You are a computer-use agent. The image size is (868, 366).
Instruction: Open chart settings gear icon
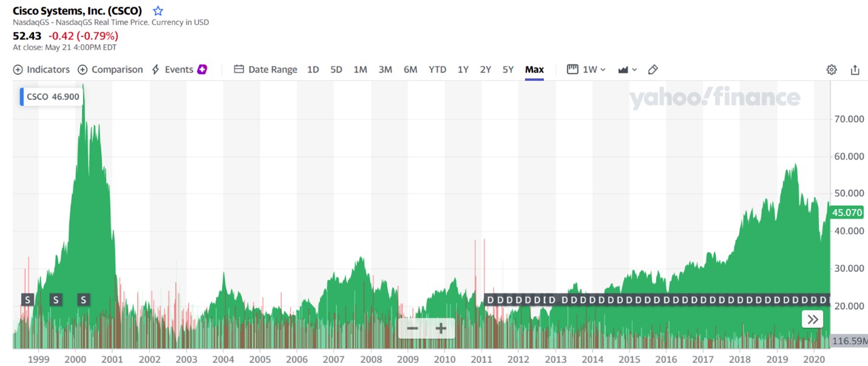832,70
